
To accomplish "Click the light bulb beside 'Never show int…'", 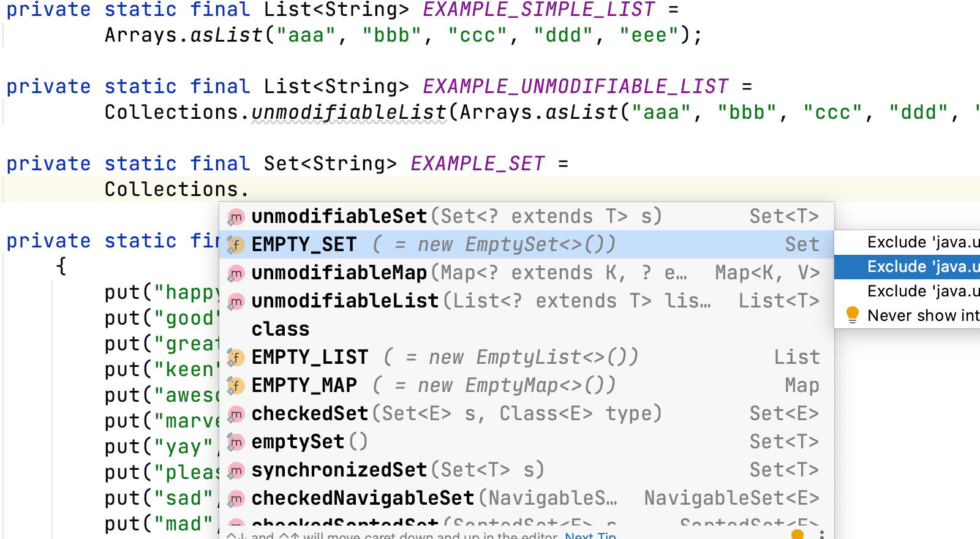I will pos(852,315).
